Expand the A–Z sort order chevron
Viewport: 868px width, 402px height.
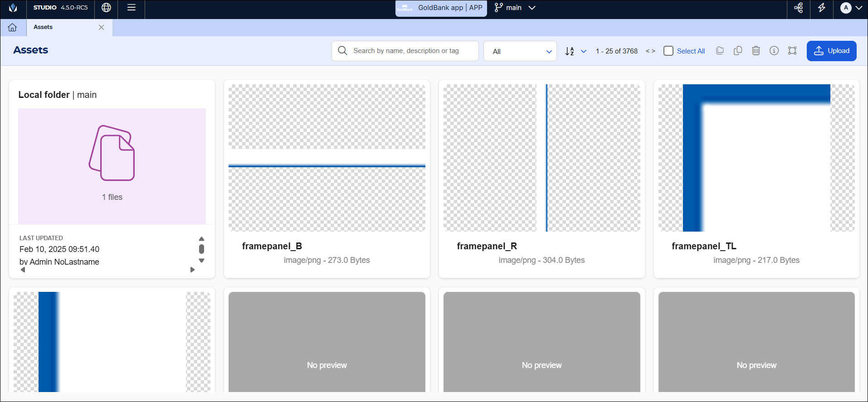[x=584, y=51]
